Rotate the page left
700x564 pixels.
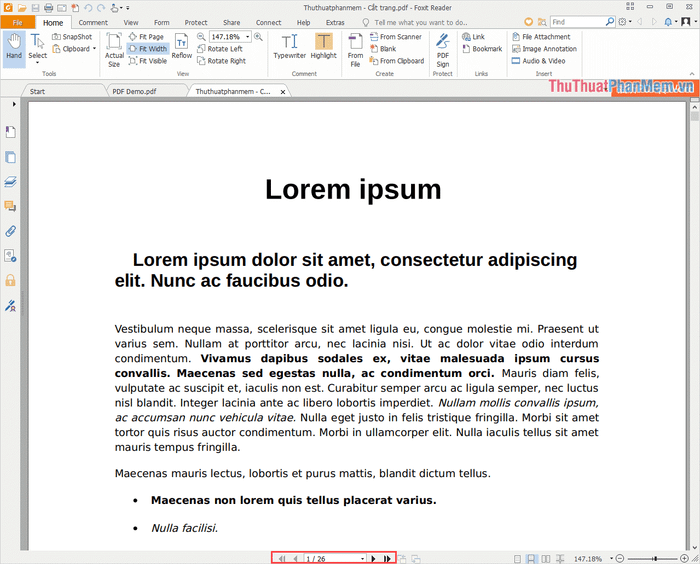pos(220,49)
